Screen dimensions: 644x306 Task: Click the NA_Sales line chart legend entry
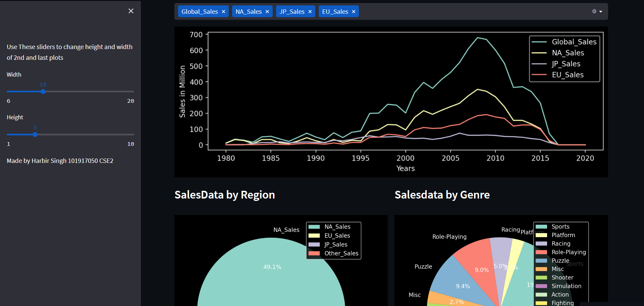coord(558,53)
